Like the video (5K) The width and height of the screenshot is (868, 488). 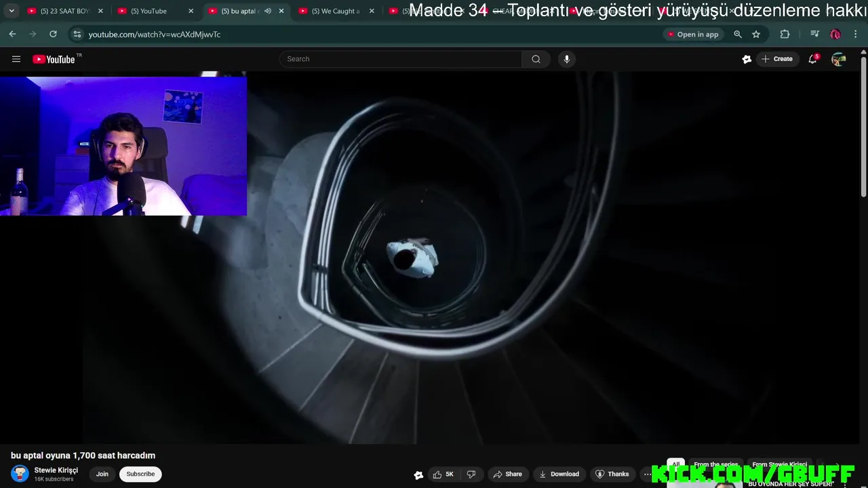coord(443,474)
